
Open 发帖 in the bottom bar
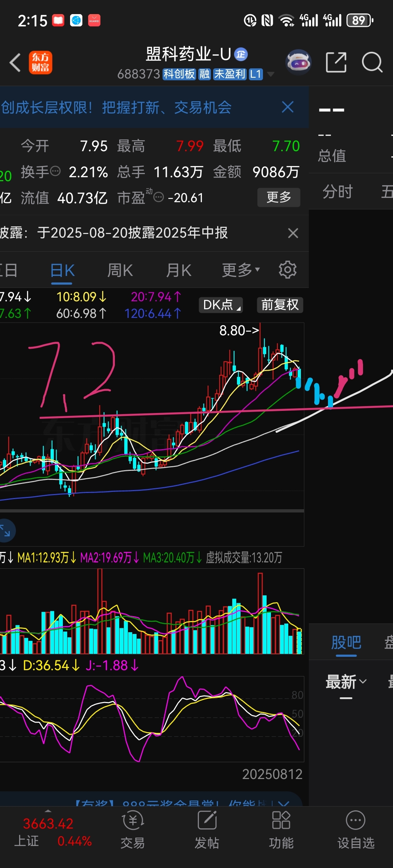coord(207,830)
